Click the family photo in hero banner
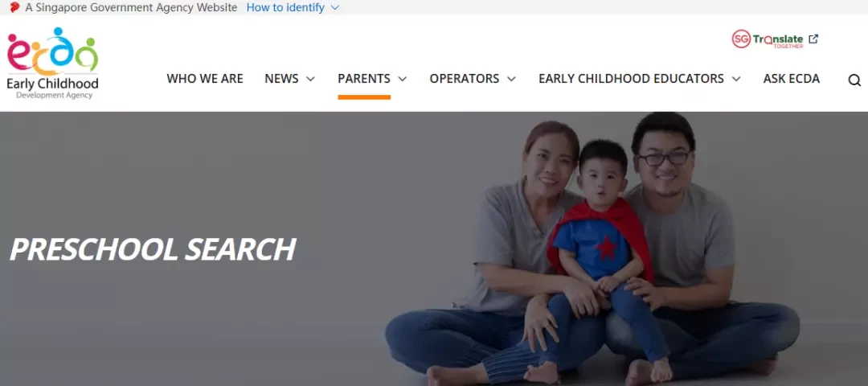Image resolution: width=868 pixels, height=386 pixels. pos(592,248)
